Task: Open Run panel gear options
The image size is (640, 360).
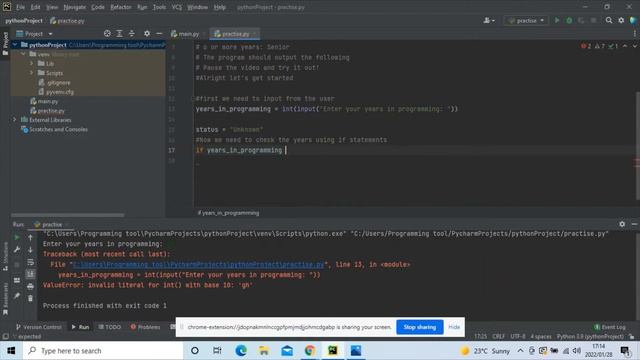Action: 622,224
